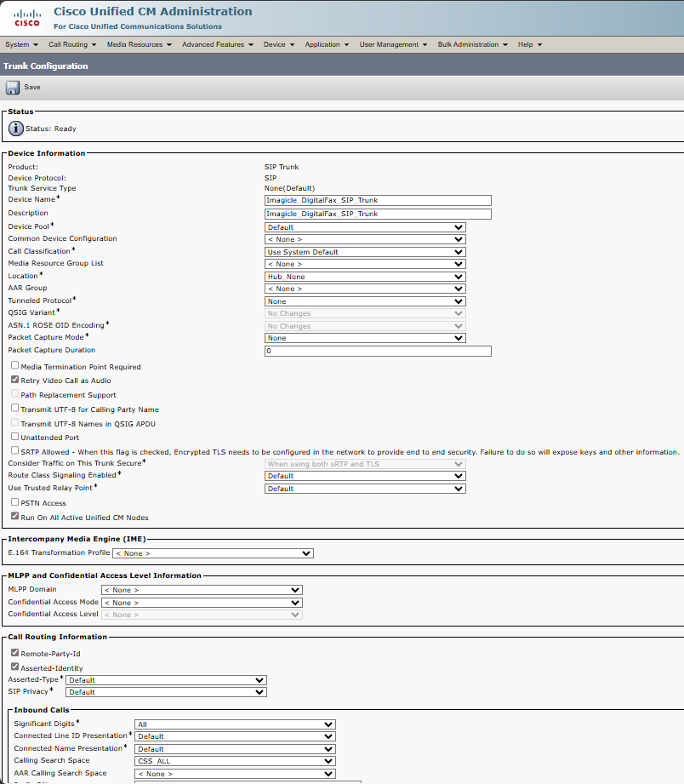The width and height of the screenshot is (684, 784).
Task: Check the PSTN Access box
Action: (x=15, y=502)
